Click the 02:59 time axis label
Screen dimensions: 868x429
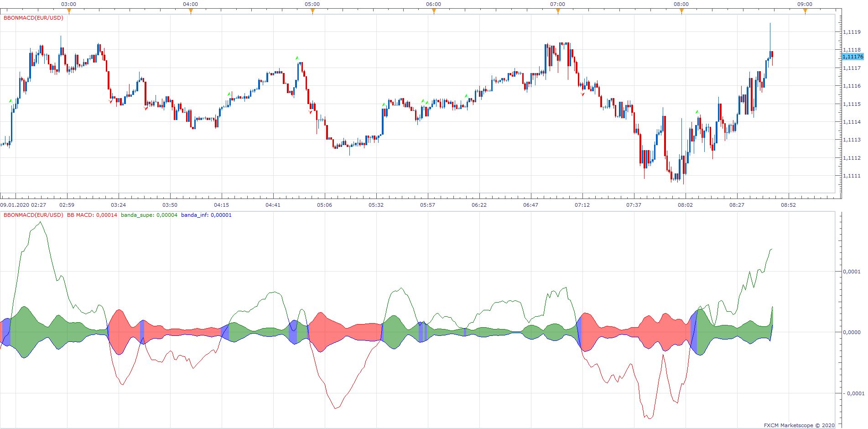click(x=67, y=205)
